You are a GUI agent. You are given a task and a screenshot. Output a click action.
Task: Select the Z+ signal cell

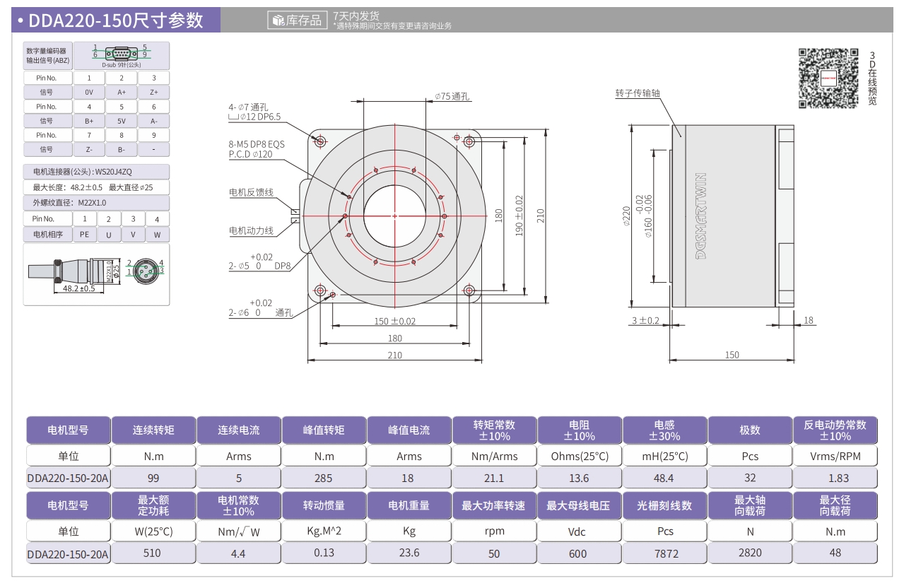(154, 92)
